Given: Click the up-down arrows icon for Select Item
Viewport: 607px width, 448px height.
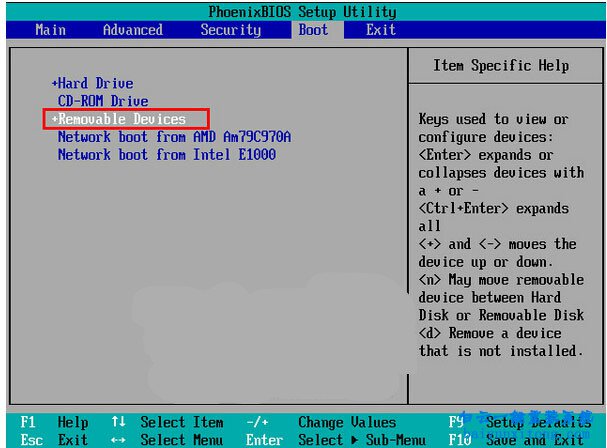Looking at the screenshot, I should [x=117, y=422].
